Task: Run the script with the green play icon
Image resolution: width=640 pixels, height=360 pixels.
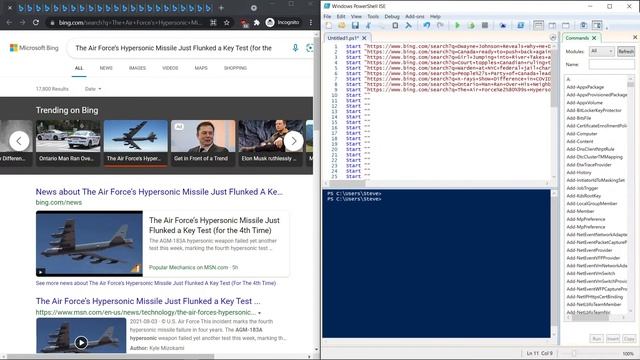Action: [x=458, y=25]
